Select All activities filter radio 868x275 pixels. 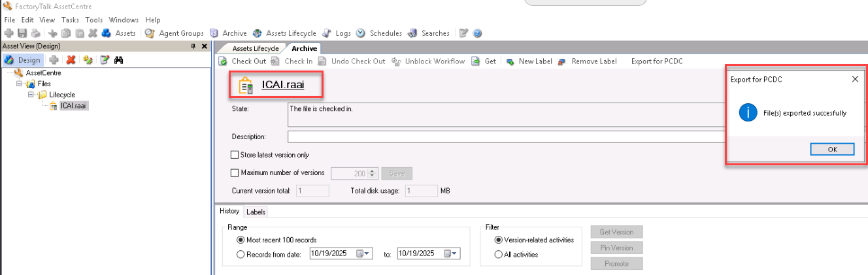pos(499,254)
